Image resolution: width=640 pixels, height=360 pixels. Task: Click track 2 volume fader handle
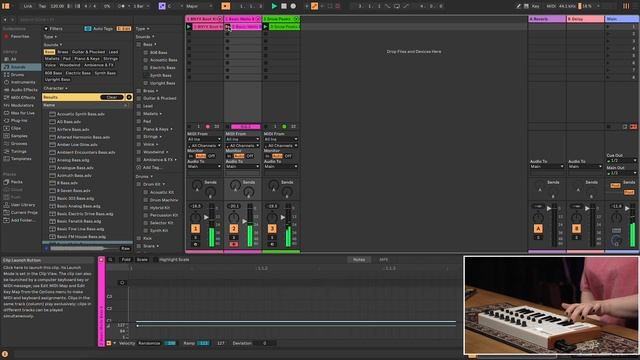244,221
